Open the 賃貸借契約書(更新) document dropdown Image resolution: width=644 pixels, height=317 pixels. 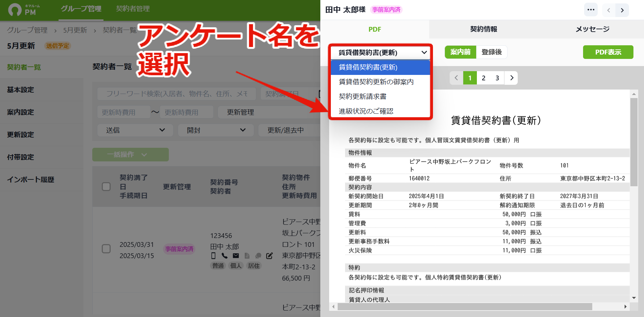pos(381,52)
